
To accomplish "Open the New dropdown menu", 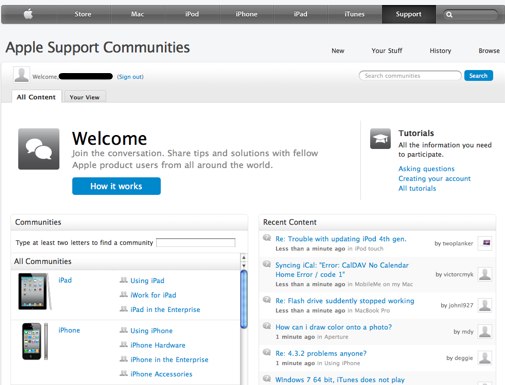I will click(338, 51).
